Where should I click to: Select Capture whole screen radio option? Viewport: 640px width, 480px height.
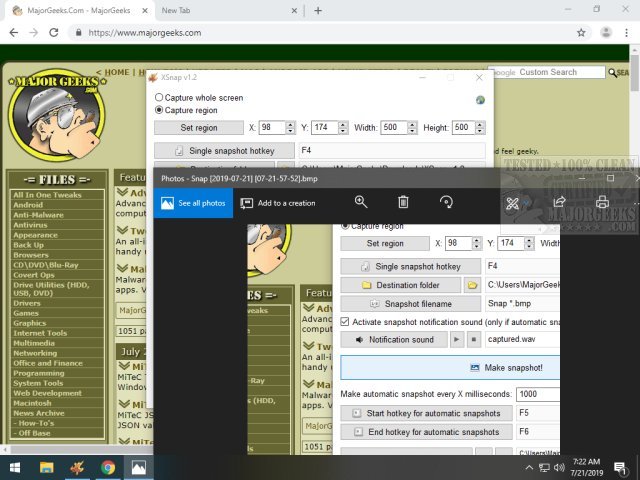[x=159, y=97]
